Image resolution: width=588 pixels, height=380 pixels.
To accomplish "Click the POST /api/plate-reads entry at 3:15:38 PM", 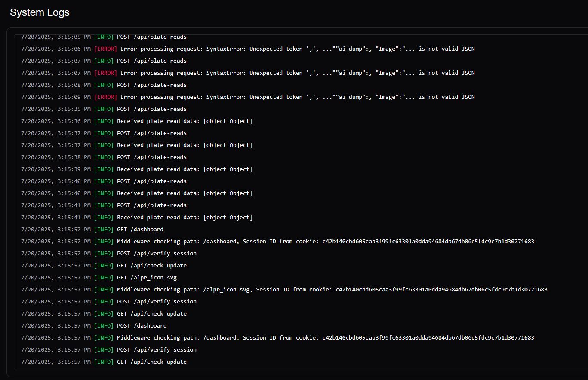I will click(151, 157).
